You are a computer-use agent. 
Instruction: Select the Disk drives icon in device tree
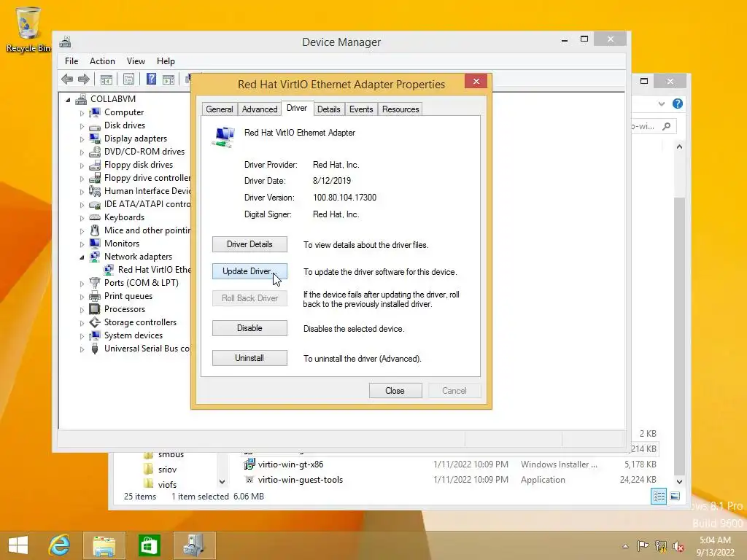tap(96, 125)
